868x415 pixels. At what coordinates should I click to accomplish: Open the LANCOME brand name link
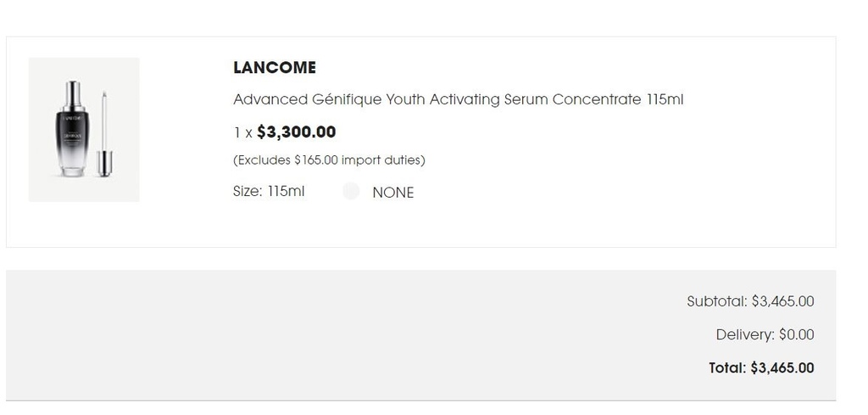[x=275, y=68]
